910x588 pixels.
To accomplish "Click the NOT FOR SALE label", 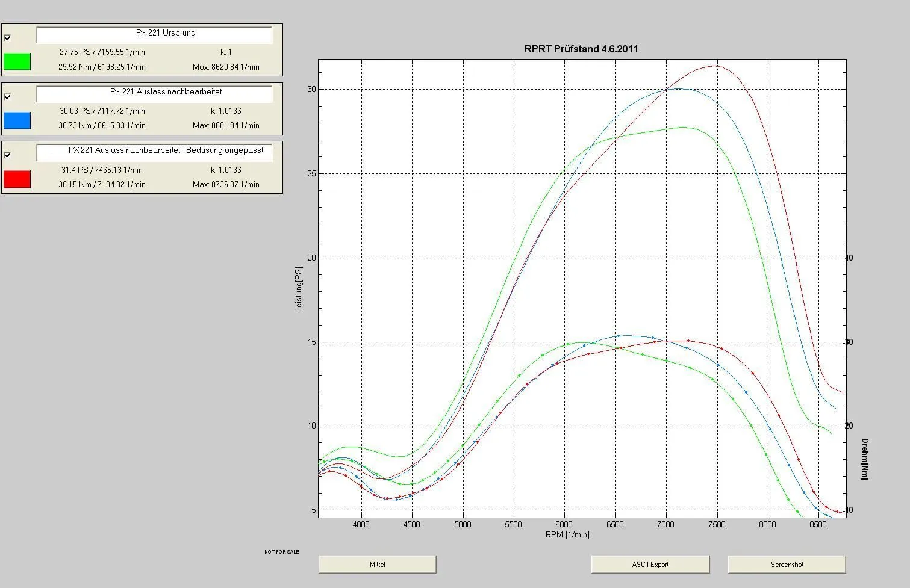I will coord(281,552).
